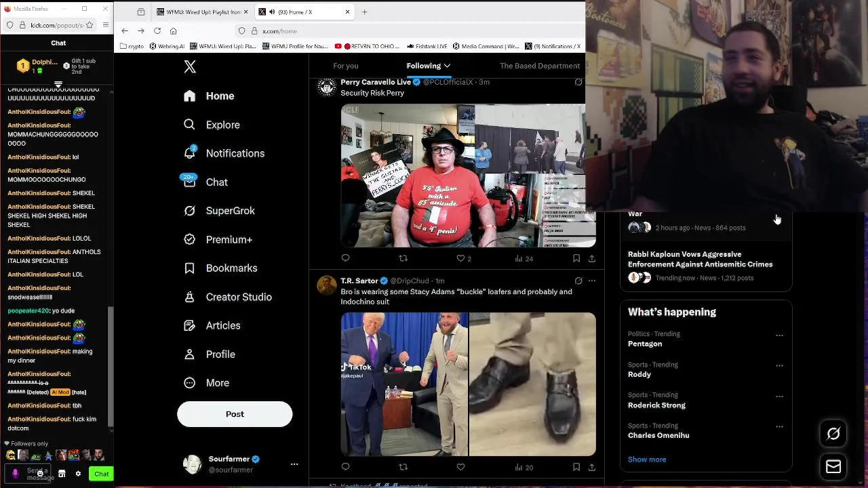Bookmark Perry Caravello Live's post
868x488 pixels.
pyautogui.click(x=576, y=258)
